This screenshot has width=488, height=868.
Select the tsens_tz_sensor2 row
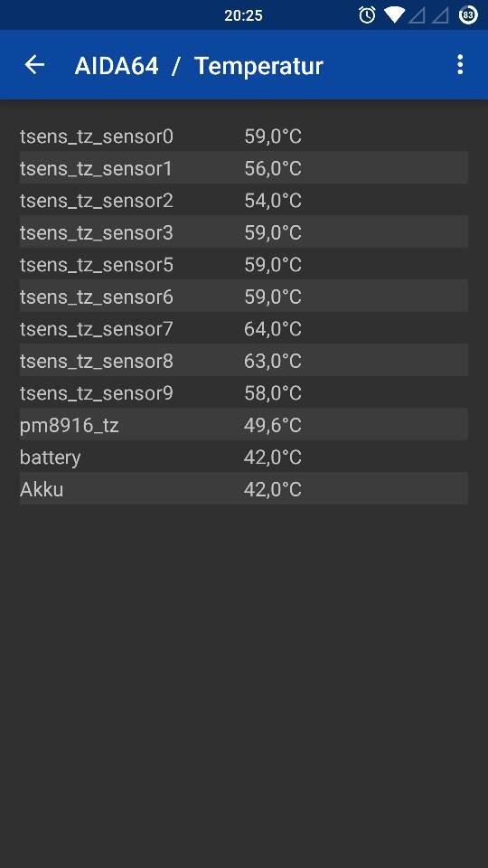(x=244, y=200)
